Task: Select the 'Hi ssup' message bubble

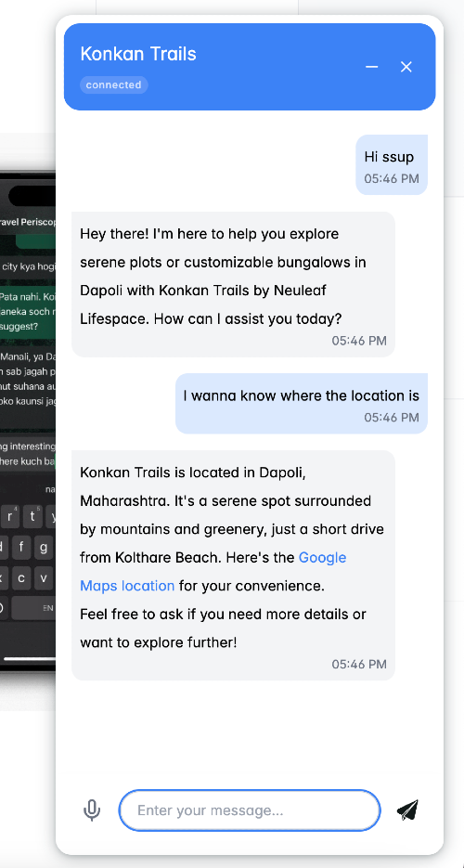Action: 392,165
